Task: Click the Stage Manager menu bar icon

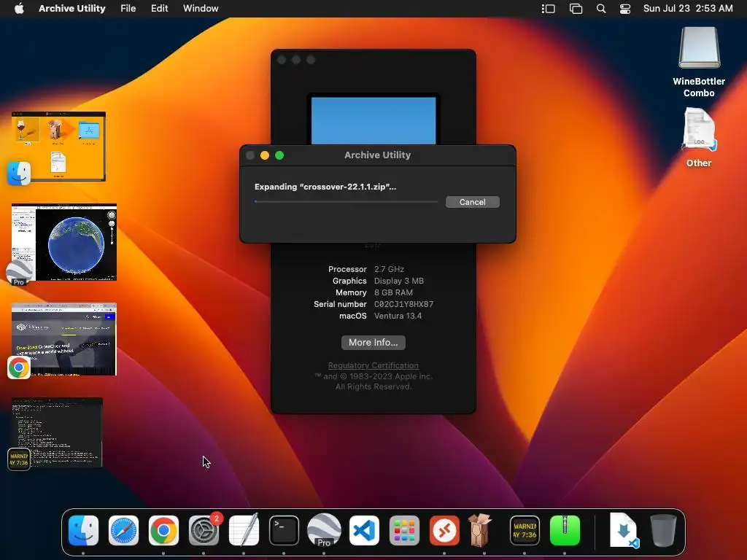Action: tap(549, 9)
